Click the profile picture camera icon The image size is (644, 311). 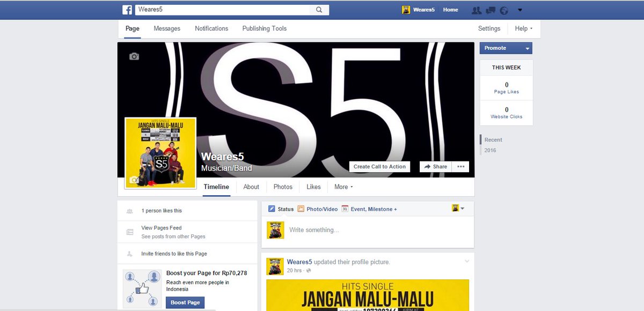[x=134, y=181]
